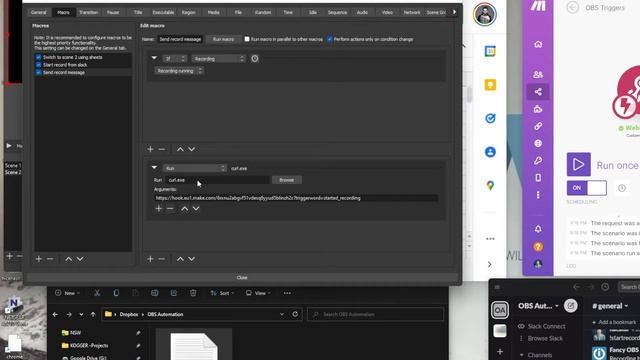This screenshot has height=360, width=640.
Task: Add an argument with the plus icon
Action: tap(159, 209)
